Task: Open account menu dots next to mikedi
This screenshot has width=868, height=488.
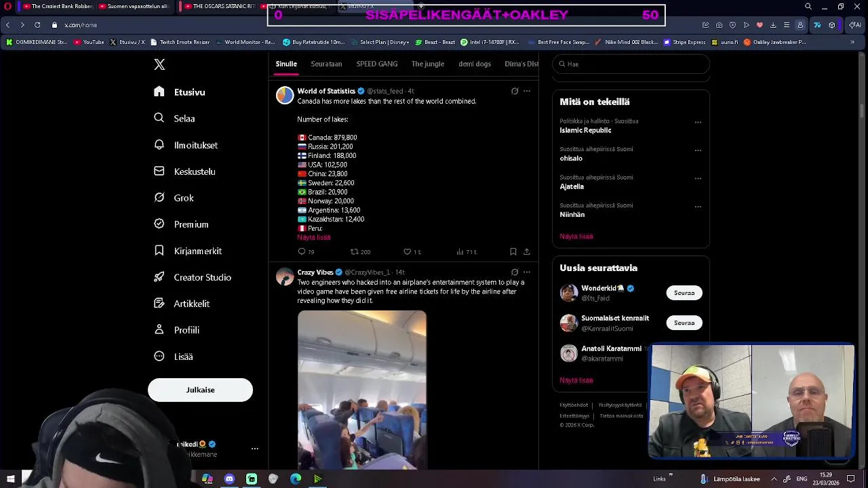Action: tap(255, 449)
